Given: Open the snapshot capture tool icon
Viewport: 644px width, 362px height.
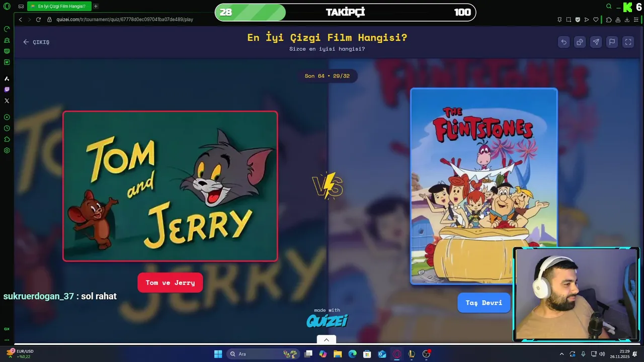Looking at the screenshot, I should [x=569, y=20].
